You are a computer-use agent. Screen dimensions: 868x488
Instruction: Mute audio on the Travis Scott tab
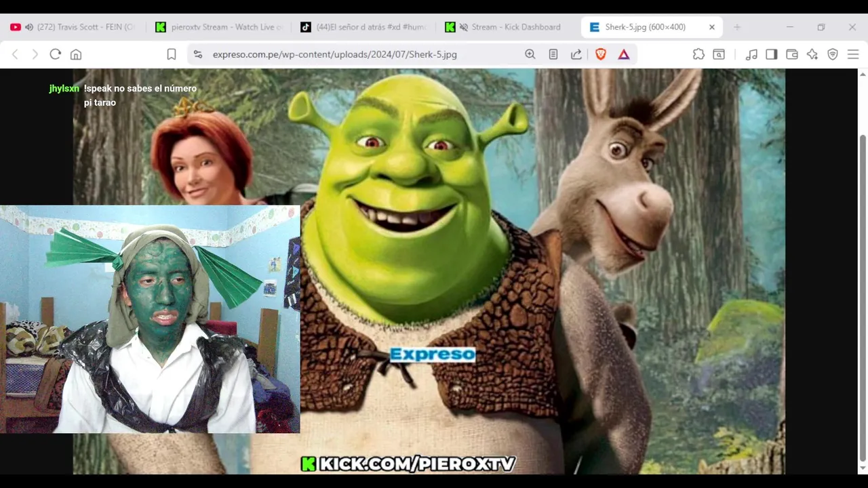(28, 27)
